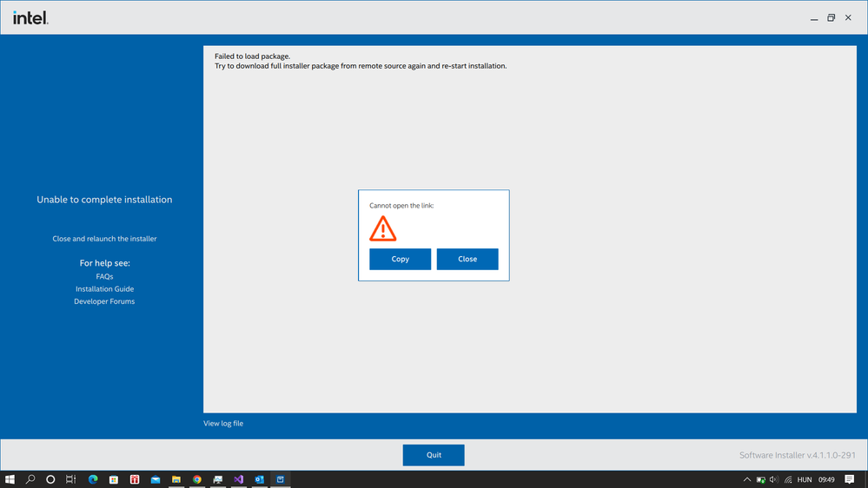Copy the link from the error dialog
The width and height of the screenshot is (868, 488).
tap(400, 259)
